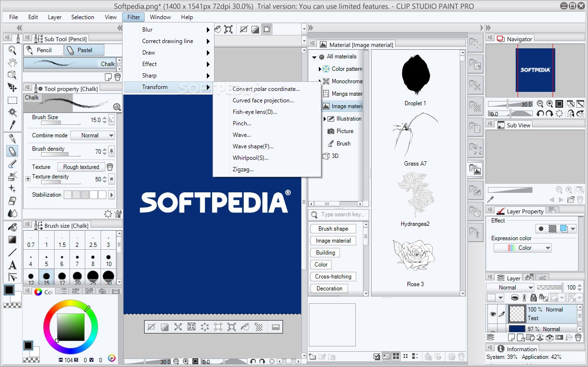Viewport: 588px width, 367px height.
Task: Open Expression color dropdown
Action: 522,248
